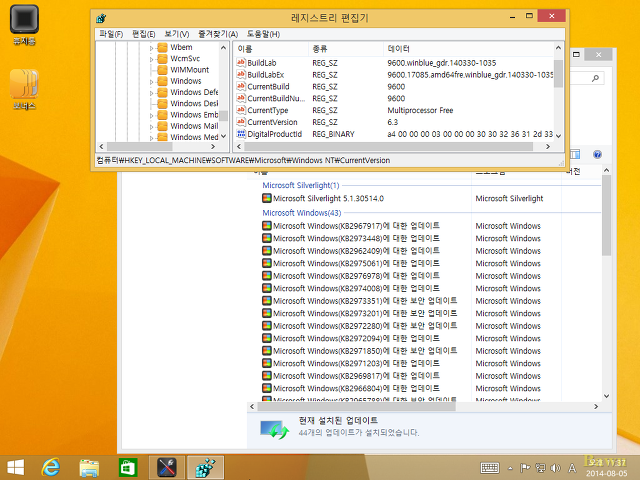The height and width of the screenshot is (480, 640).
Task: Select the KB2971850 security update row
Action: pos(431,351)
